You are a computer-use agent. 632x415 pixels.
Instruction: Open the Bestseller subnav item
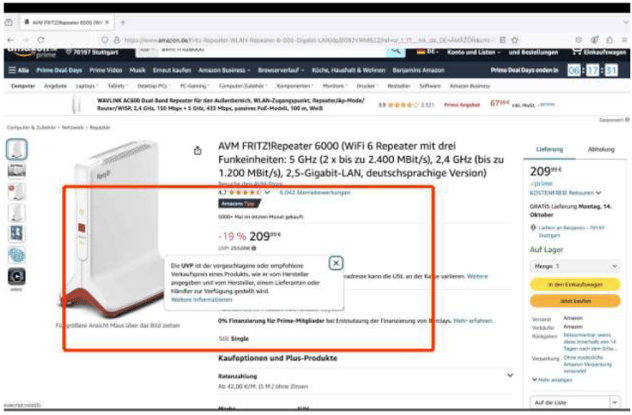pos(399,86)
